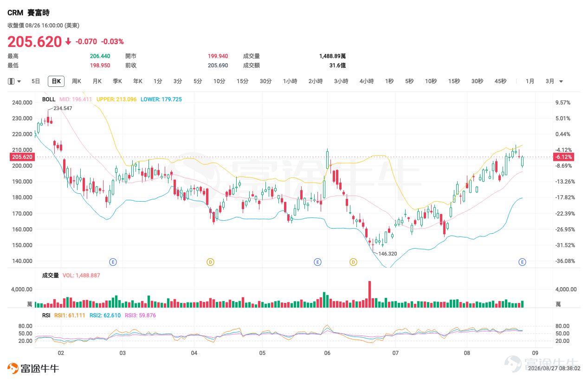Screen dimensions: 588x381
Task: Click the red down arrow beside price
Action: point(68,41)
